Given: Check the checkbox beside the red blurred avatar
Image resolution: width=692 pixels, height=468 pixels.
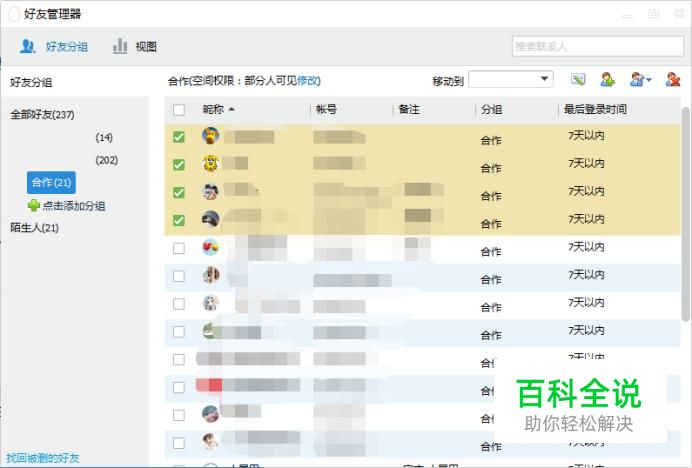Looking at the screenshot, I should click(179, 387).
